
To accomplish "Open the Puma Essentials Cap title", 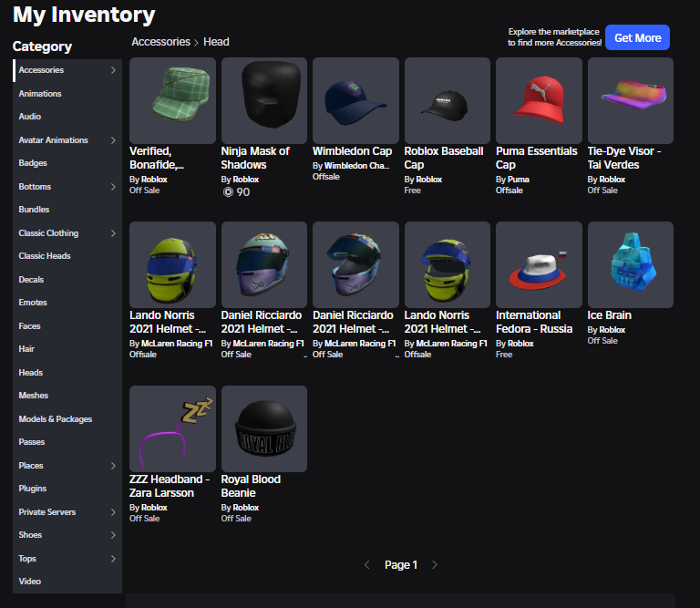I will coord(537,158).
